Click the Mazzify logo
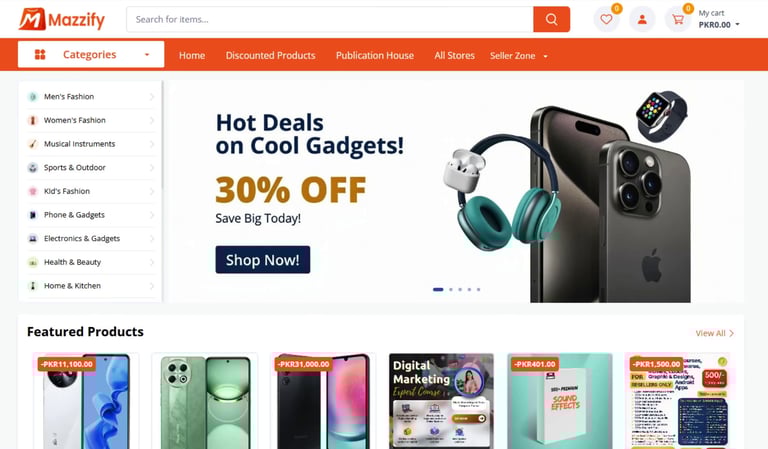The width and height of the screenshot is (768, 449). pos(62,20)
